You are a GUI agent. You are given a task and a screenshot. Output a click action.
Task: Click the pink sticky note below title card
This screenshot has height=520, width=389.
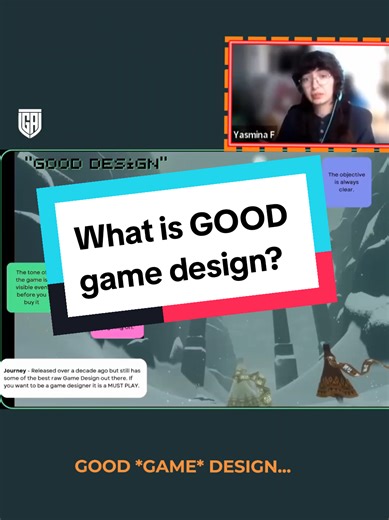coord(118,332)
